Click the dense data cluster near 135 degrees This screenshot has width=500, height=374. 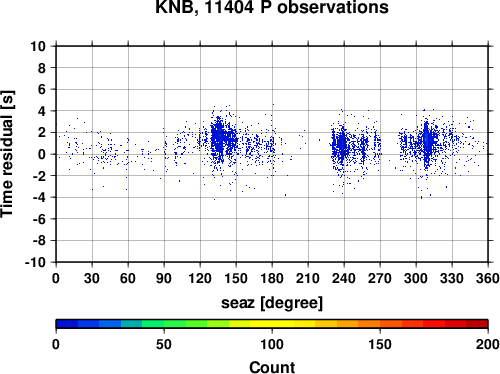click(x=219, y=137)
